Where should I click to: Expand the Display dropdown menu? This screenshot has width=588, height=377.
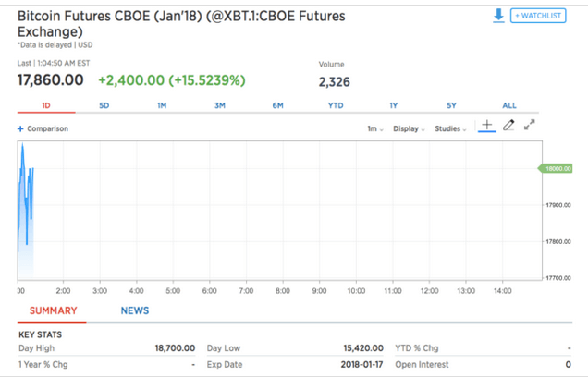pos(409,129)
